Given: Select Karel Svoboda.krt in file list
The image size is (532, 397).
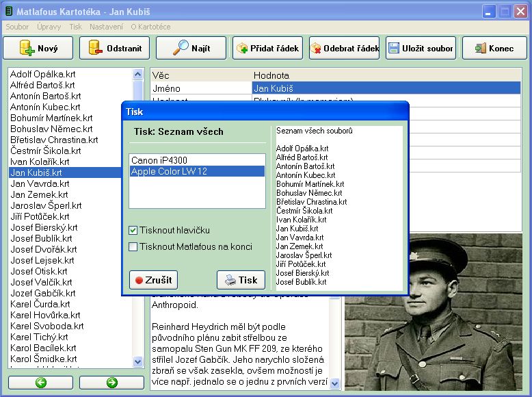Looking at the screenshot, I should (x=46, y=326).
